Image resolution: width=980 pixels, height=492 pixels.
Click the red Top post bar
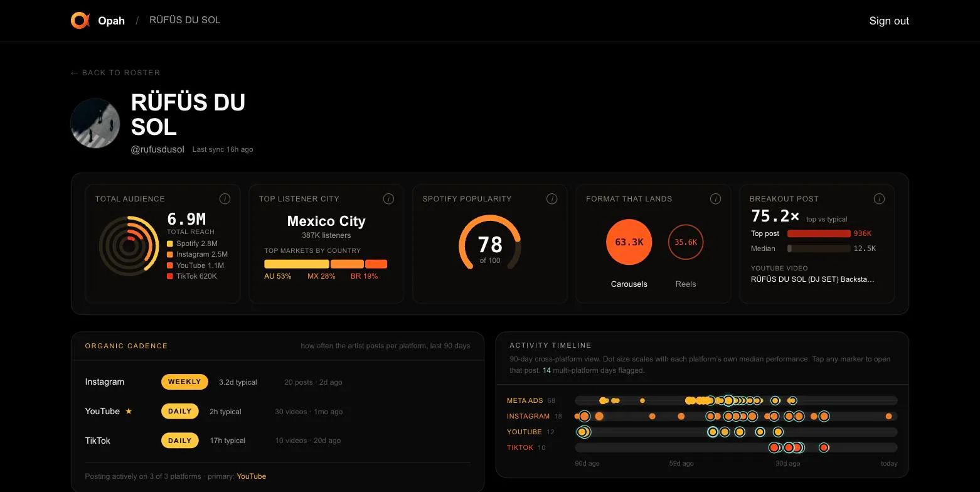(x=819, y=233)
